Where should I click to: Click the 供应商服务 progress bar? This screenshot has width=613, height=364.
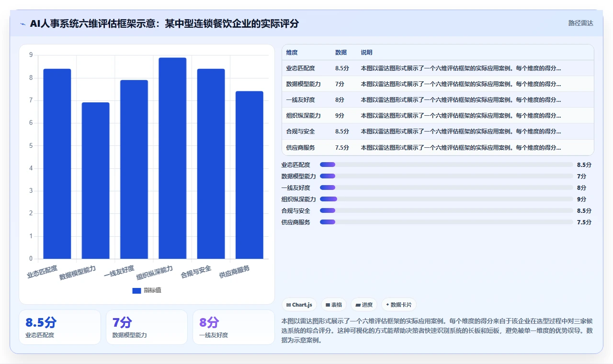click(446, 222)
